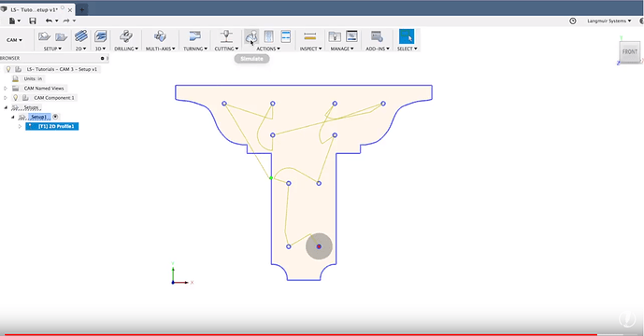Open the MULTI-AXIS dropdown menu

[x=160, y=49]
